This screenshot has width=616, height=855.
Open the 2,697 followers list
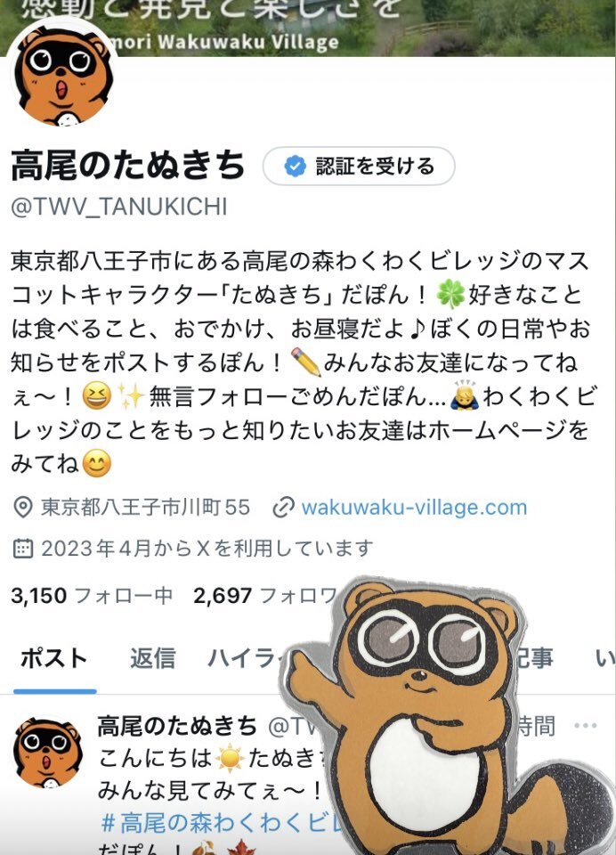click(265, 596)
